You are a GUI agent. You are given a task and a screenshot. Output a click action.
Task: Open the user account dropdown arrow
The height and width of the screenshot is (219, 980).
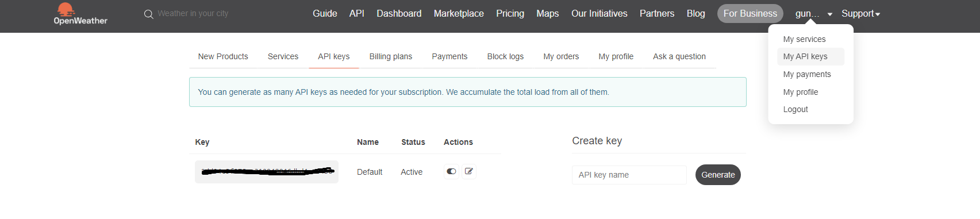[830, 14]
